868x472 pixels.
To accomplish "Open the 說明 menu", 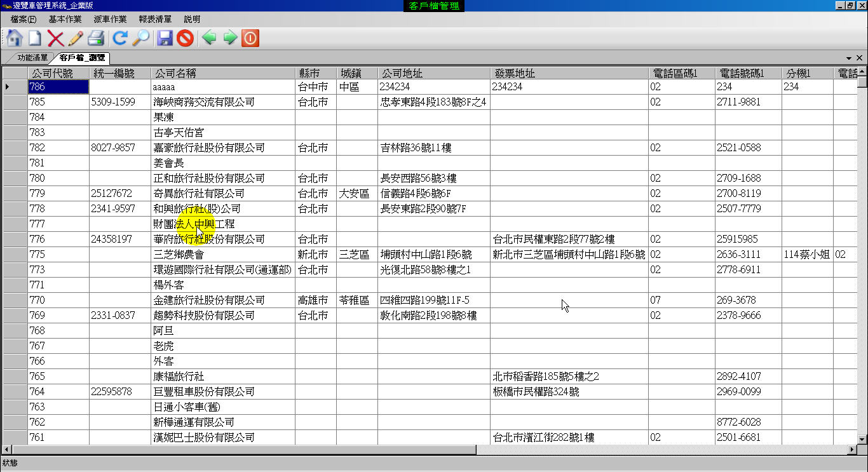I will click(x=192, y=19).
